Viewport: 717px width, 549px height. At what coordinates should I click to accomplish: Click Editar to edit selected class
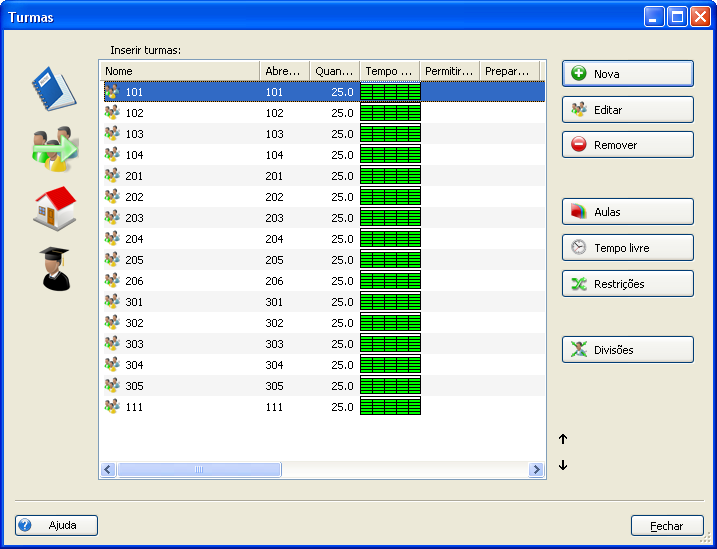(x=627, y=110)
